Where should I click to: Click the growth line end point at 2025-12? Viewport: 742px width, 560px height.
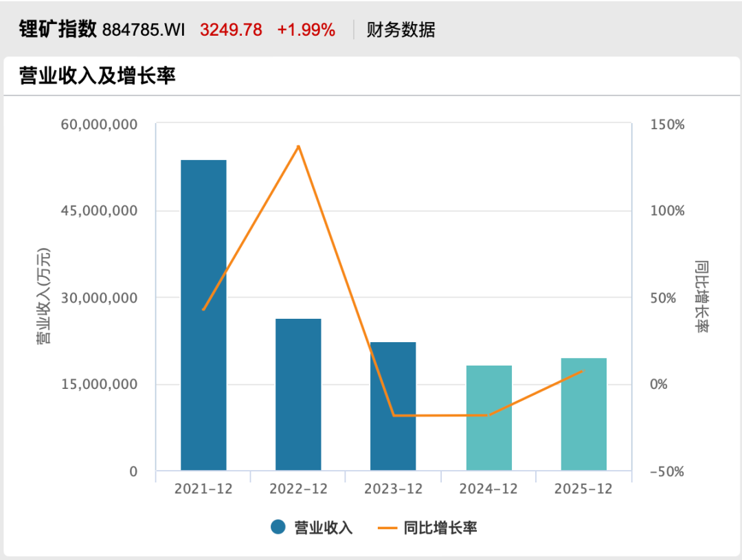[x=583, y=371]
